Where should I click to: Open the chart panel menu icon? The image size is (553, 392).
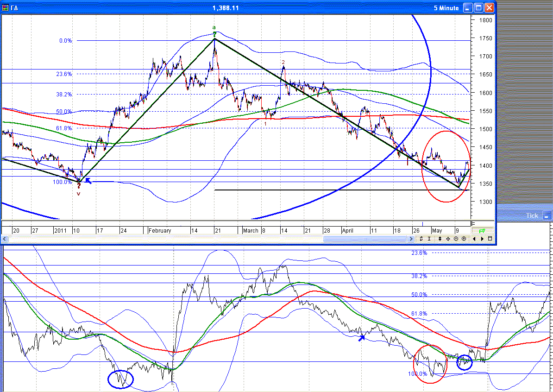point(490,239)
